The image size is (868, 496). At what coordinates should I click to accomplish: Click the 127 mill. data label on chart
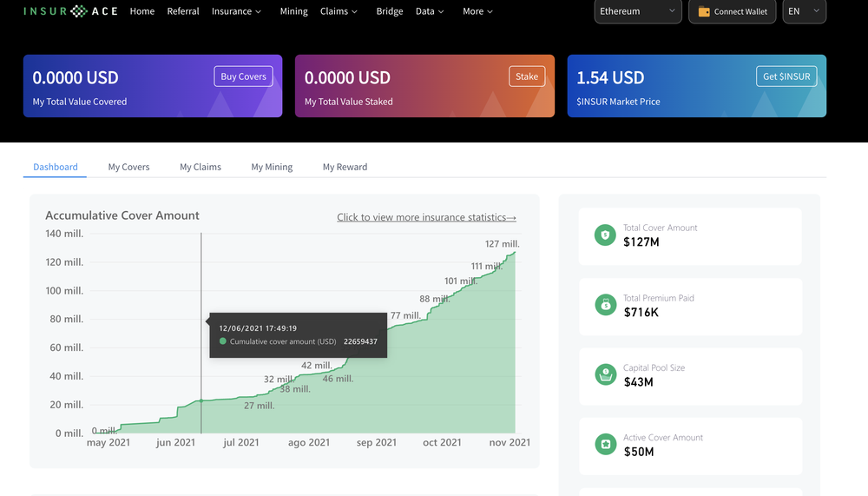click(x=502, y=244)
